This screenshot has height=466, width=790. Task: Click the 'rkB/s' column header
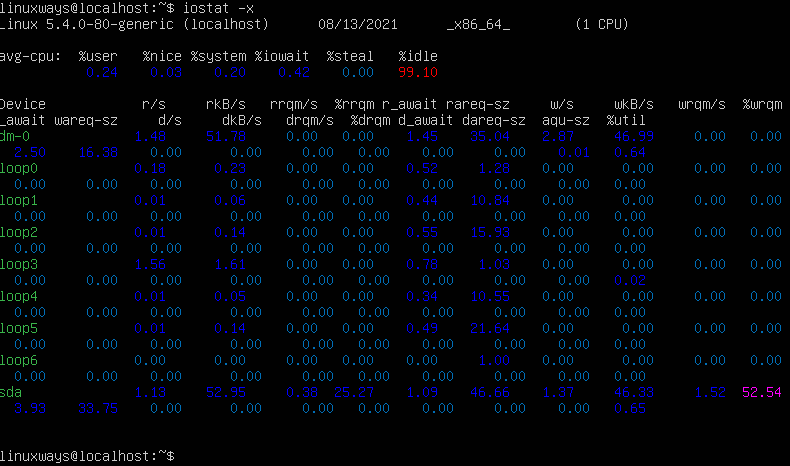point(226,104)
